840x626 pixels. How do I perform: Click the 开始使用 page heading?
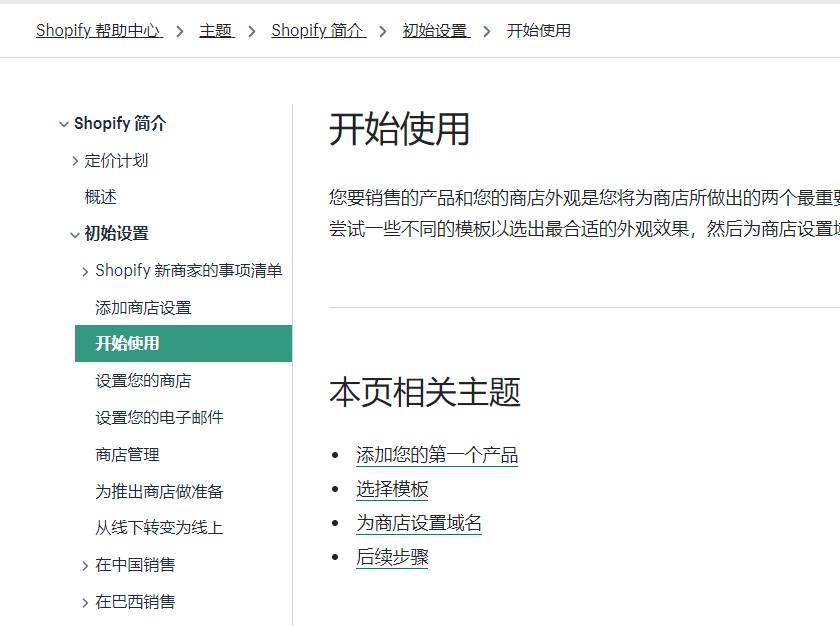pyautogui.click(x=400, y=129)
